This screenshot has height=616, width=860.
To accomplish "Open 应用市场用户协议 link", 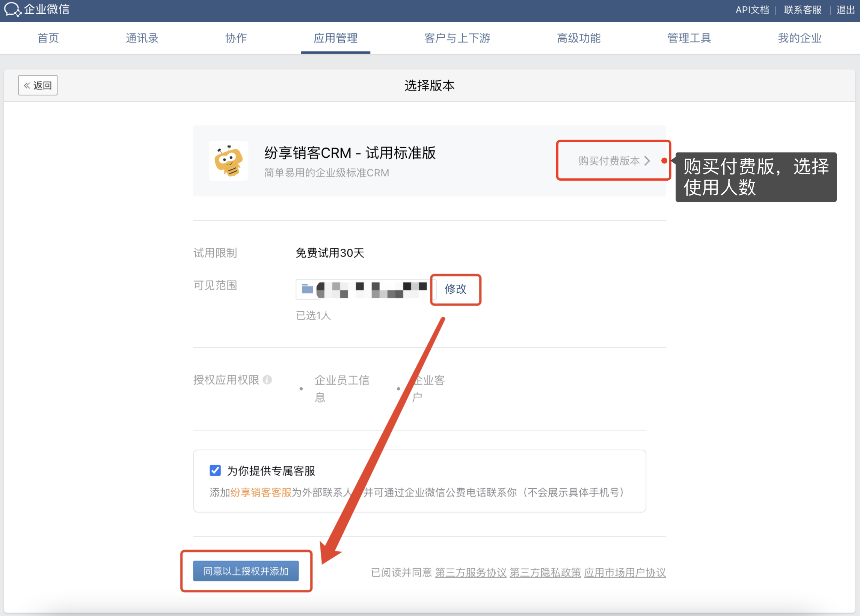I will click(625, 572).
